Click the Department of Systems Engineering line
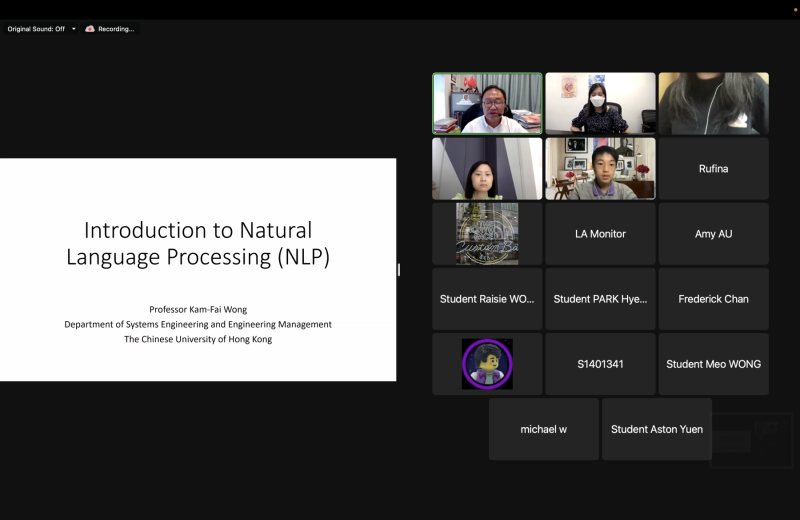 click(x=198, y=324)
